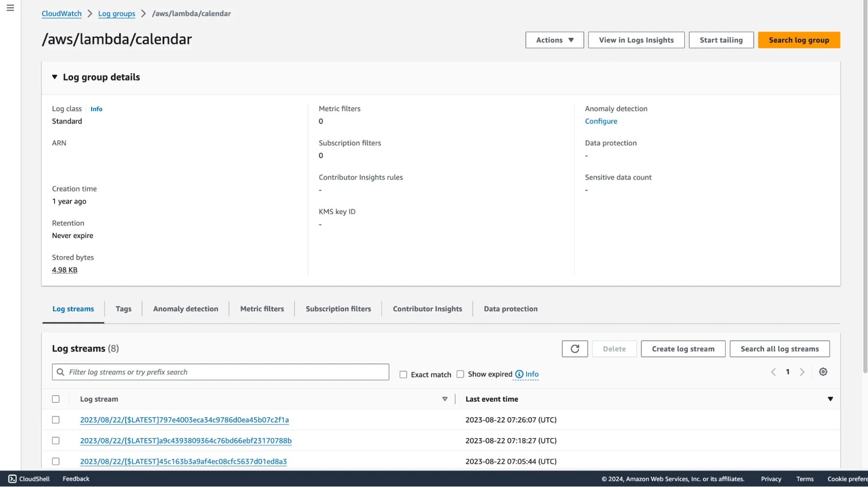This screenshot has height=487, width=868.
Task: Click the CloudShell icon in footer
Action: point(12,479)
